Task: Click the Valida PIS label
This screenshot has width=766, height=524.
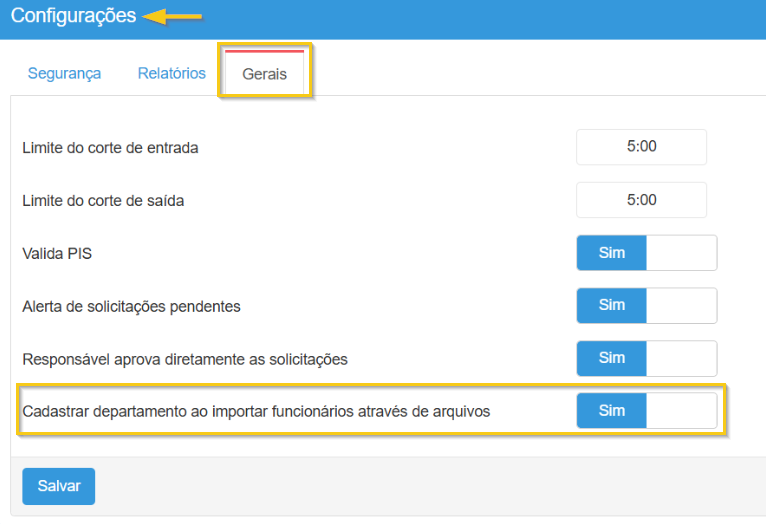Action: [57, 254]
